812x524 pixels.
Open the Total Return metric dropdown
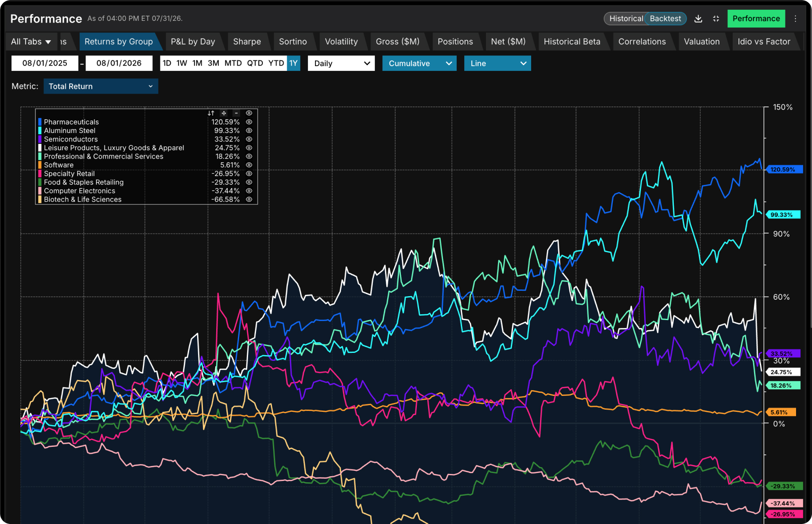[x=101, y=86]
